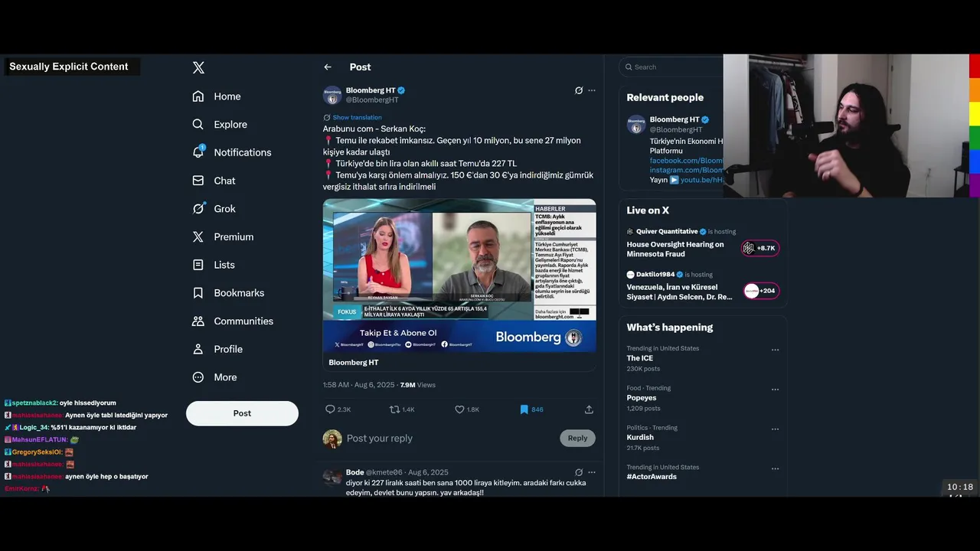Open options for The ICE trend
This screenshot has width=980, height=551.
775,350
